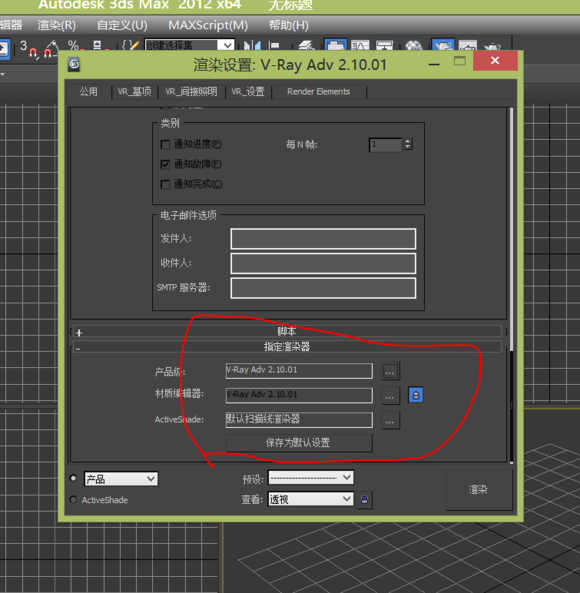This screenshot has width=580, height=593.
Task: Click the 渲染 render button
Action: pos(479,490)
